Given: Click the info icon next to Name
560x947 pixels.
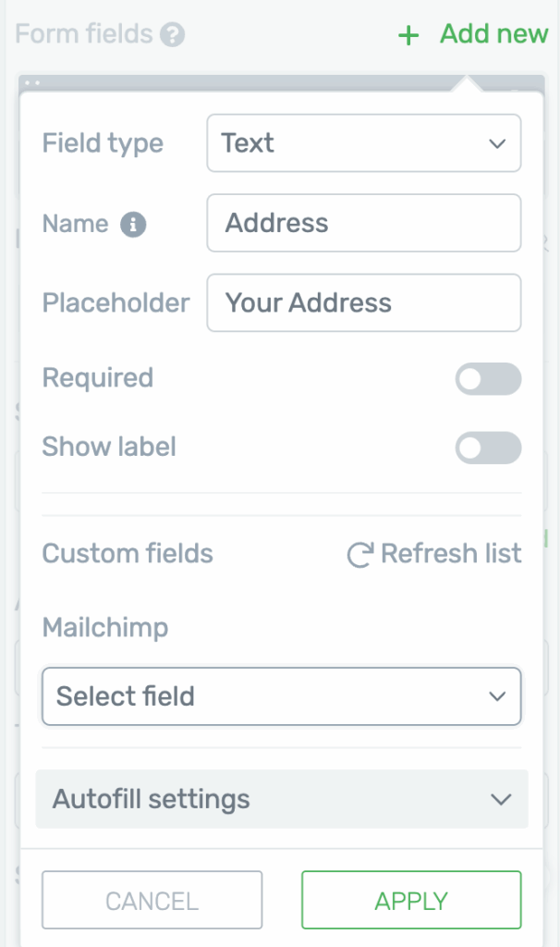Looking at the screenshot, I should coord(134,224).
